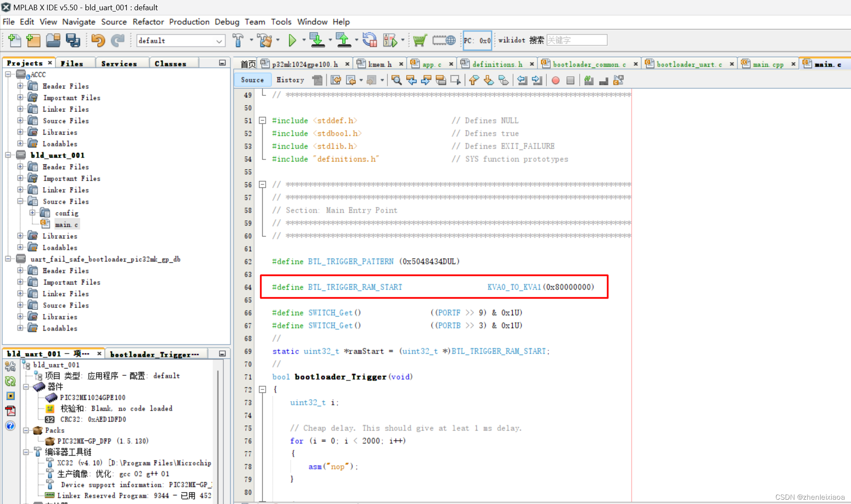Open the Navigate menu

[x=79, y=22]
